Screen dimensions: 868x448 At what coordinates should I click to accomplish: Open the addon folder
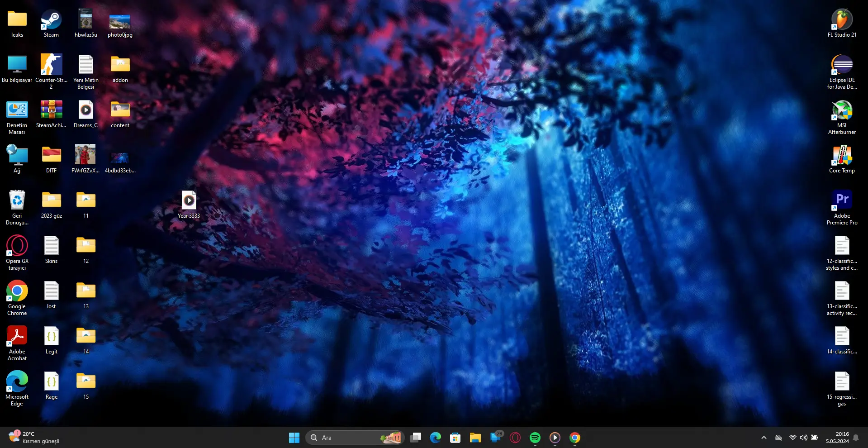pyautogui.click(x=120, y=69)
